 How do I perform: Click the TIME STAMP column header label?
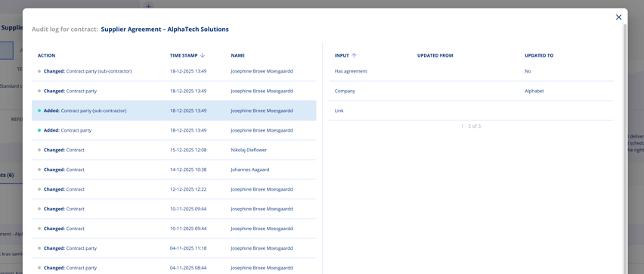coord(184,55)
